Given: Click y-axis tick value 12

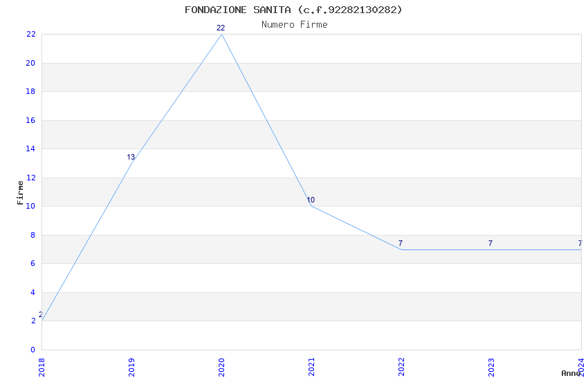Looking at the screenshot, I should click(x=30, y=178).
